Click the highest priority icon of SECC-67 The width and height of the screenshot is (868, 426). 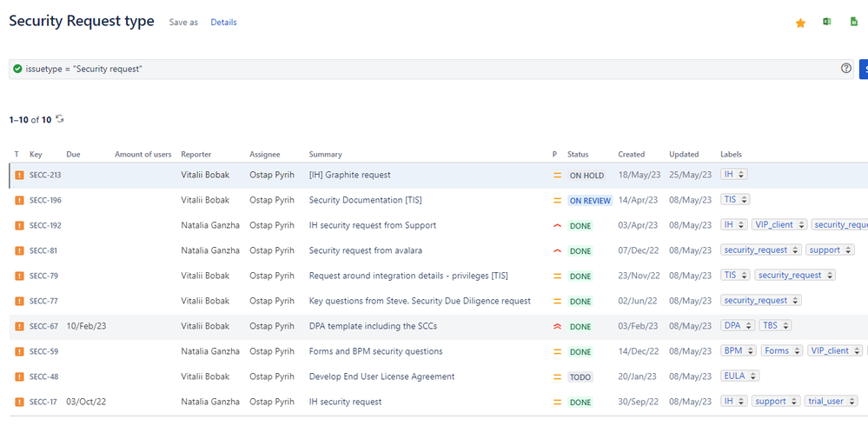pos(557,326)
